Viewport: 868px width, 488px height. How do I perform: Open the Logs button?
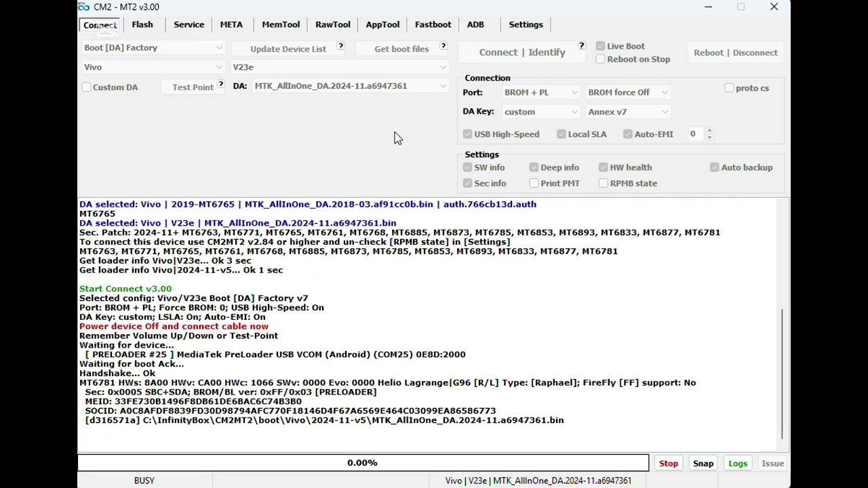click(738, 464)
